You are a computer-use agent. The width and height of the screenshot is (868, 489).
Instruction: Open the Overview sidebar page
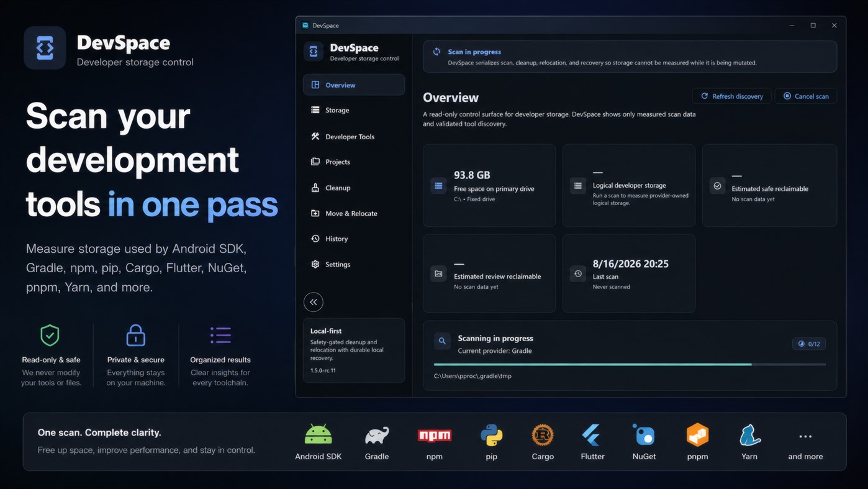[x=353, y=85]
